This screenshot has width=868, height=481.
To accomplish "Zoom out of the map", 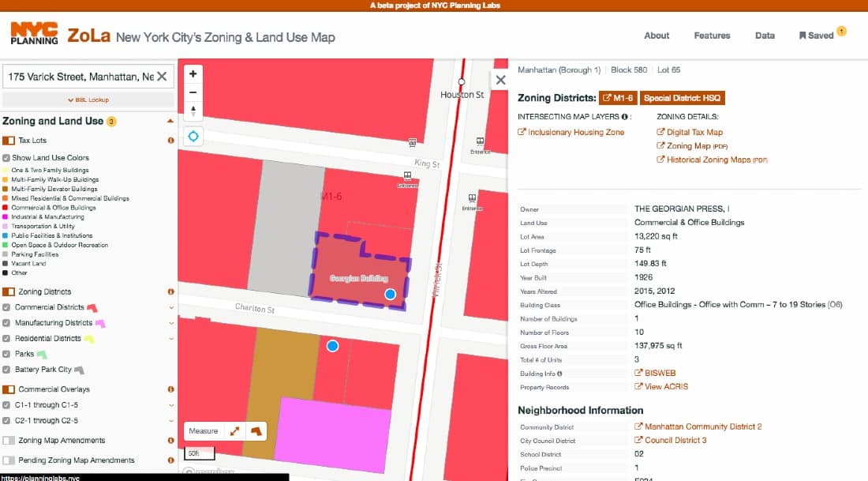I will (x=193, y=92).
